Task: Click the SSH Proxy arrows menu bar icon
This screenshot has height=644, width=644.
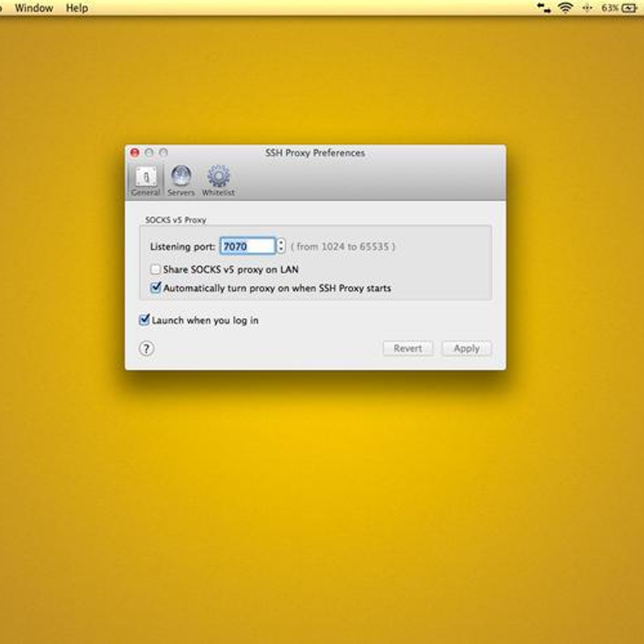Action: coord(544,8)
